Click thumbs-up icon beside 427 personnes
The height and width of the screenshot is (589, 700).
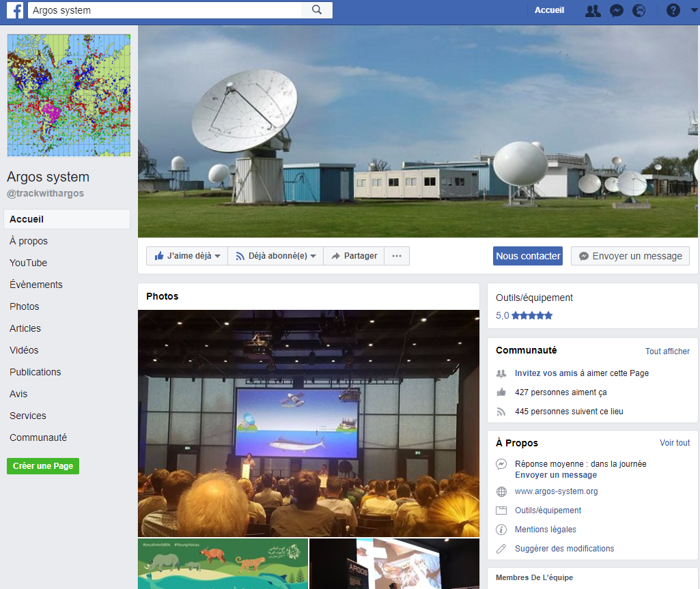(x=501, y=392)
